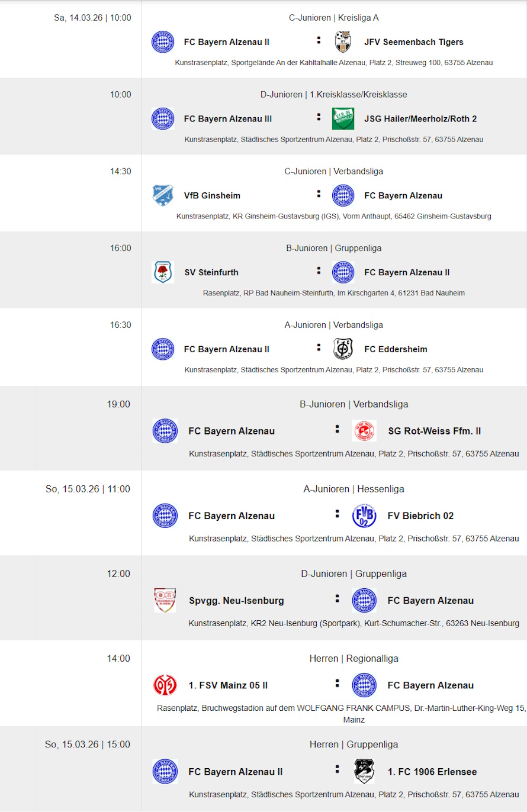The width and height of the screenshot is (527, 812).
Task: Click the Spvgg. Neu-Isenburg club logo
Action: tap(165, 600)
